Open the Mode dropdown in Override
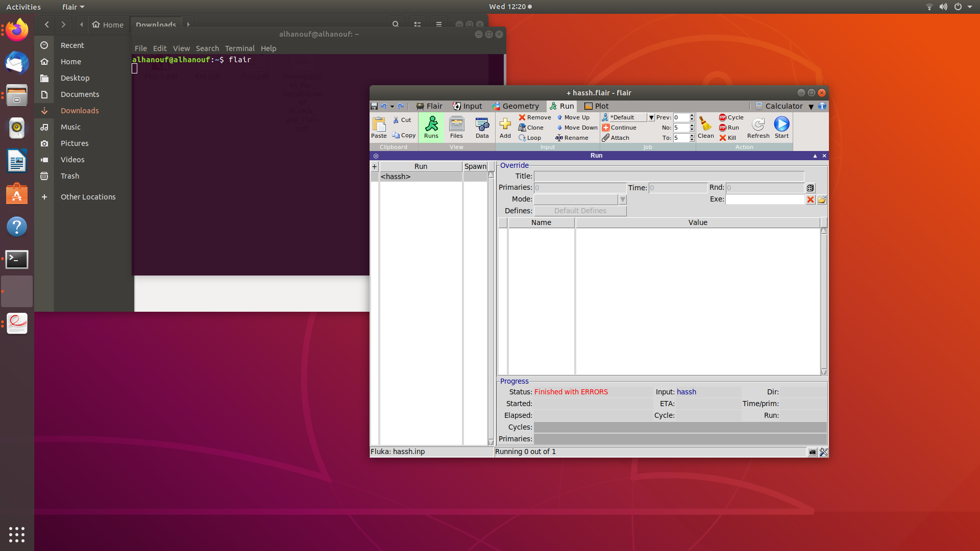 point(623,199)
